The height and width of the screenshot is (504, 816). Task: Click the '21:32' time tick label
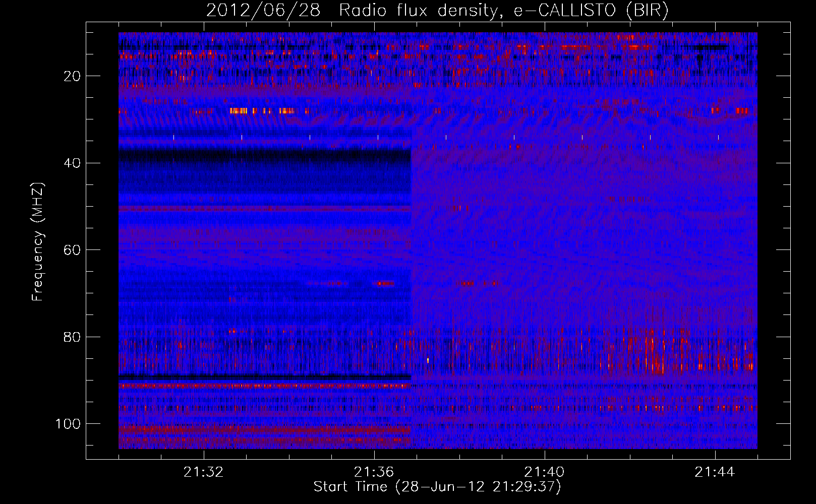click(x=204, y=472)
